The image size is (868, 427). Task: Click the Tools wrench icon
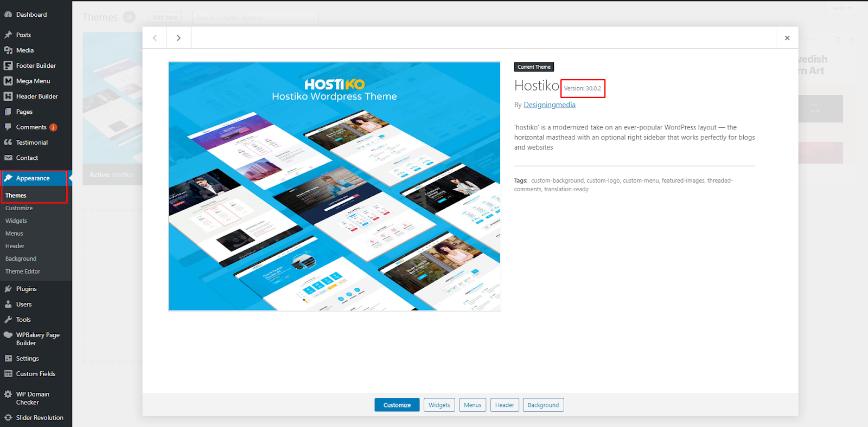[8, 320]
